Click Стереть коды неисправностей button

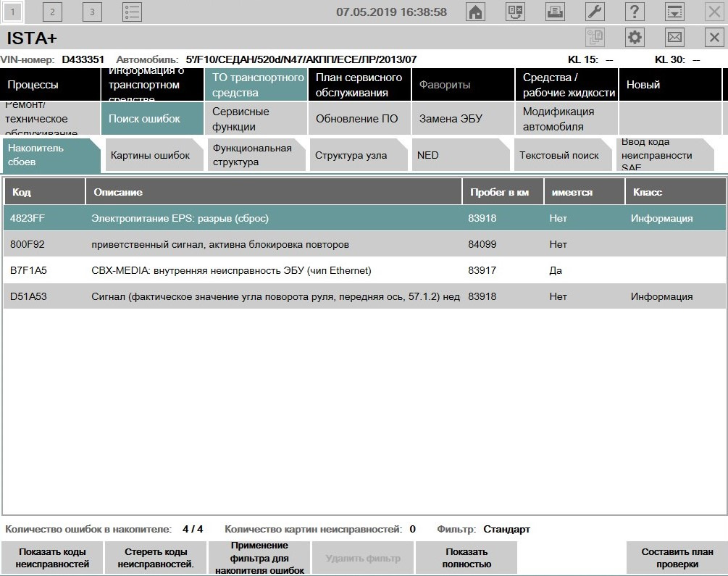tap(156, 558)
